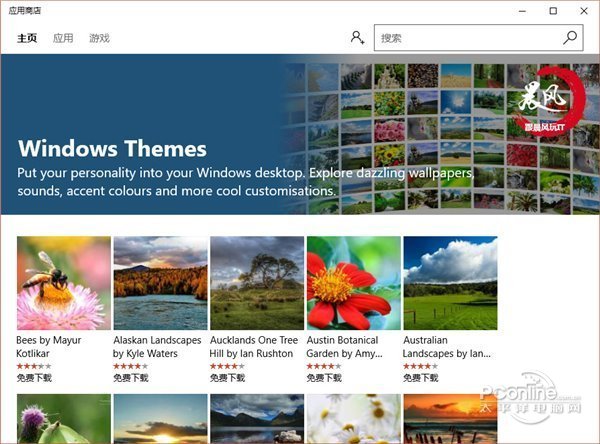Click 免费下载 under Australian Landscapes
The width and height of the screenshot is (600, 444).
click(421, 378)
